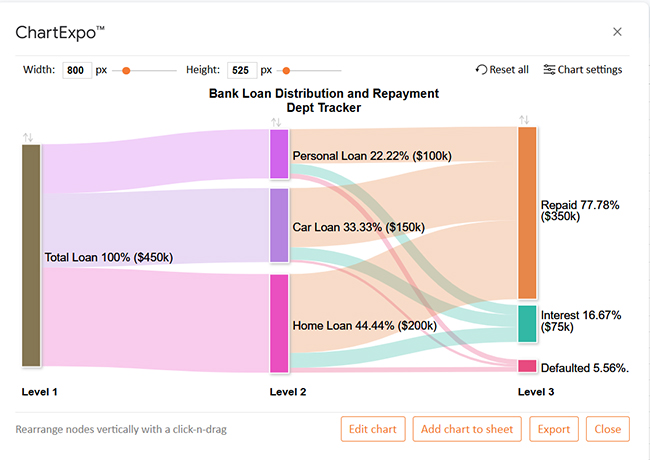Click the Reset all icon
The height and width of the screenshot is (460, 650).
click(x=482, y=70)
